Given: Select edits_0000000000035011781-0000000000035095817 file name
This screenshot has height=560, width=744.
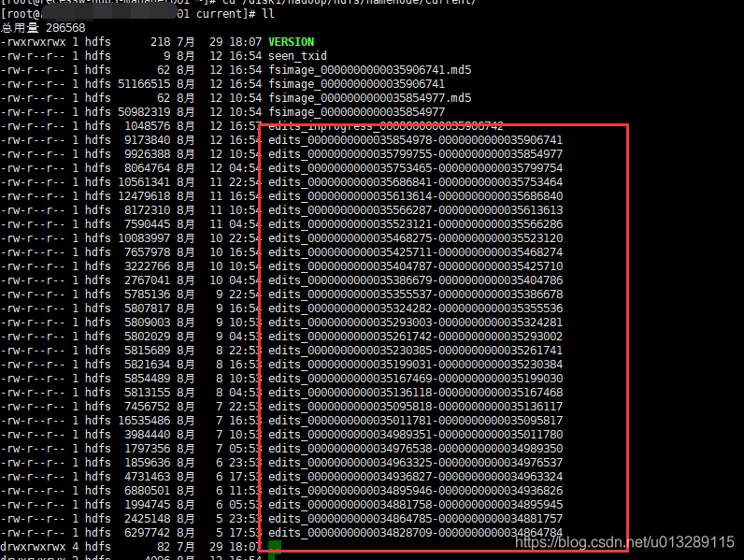Looking at the screenshot, I should tap(416, 421).
